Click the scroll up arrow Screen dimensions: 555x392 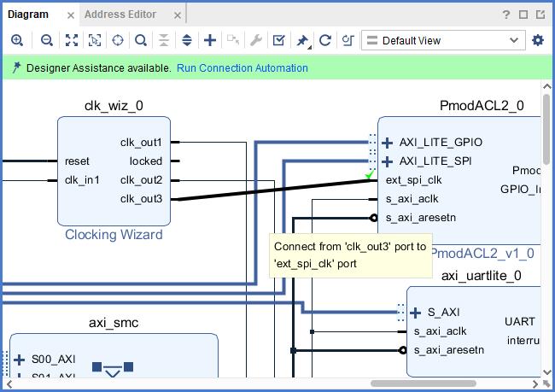click(x=546, y=86)
